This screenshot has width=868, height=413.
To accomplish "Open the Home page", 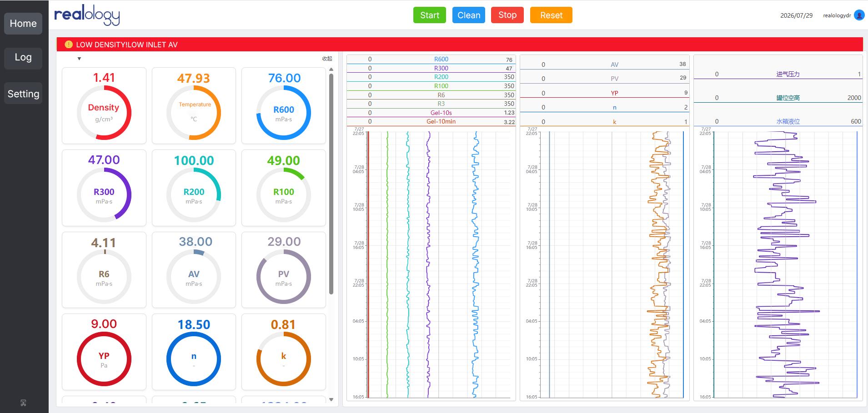I will pos(23,23).
